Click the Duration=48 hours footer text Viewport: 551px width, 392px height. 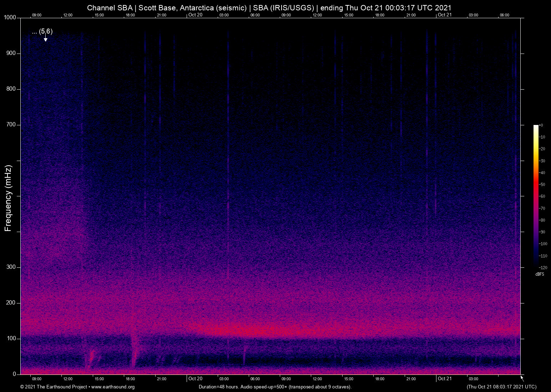pos(218,387)
